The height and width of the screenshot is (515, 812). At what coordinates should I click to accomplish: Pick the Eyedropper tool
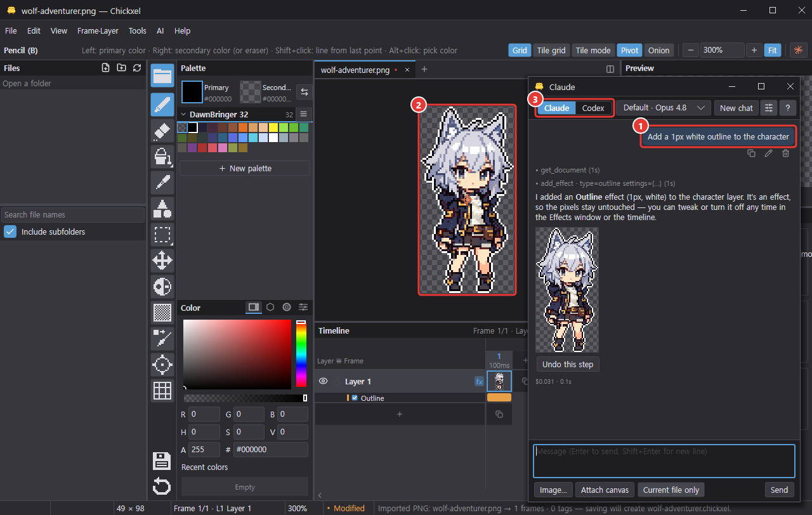click(162, 183)
